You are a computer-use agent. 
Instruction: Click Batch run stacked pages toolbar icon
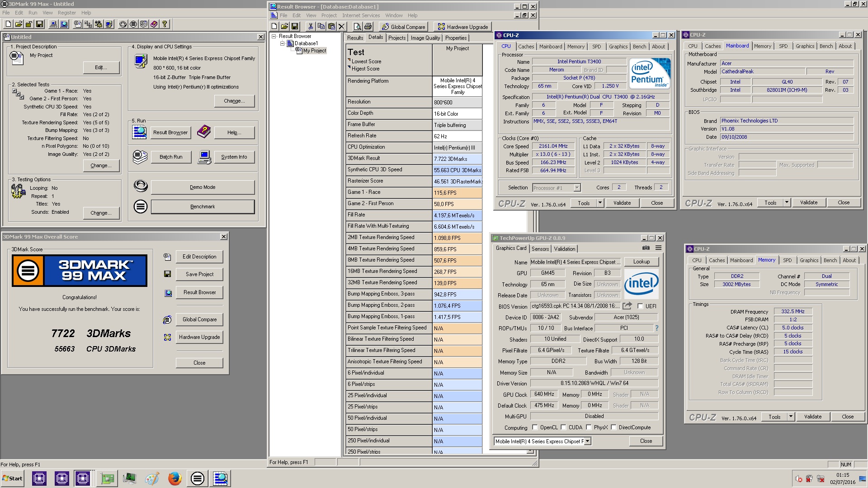point(144,24)
